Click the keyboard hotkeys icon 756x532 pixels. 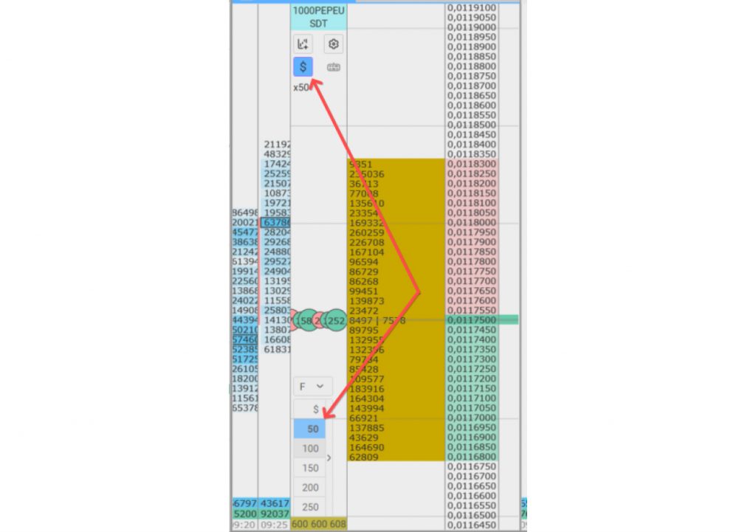[334, 67]
